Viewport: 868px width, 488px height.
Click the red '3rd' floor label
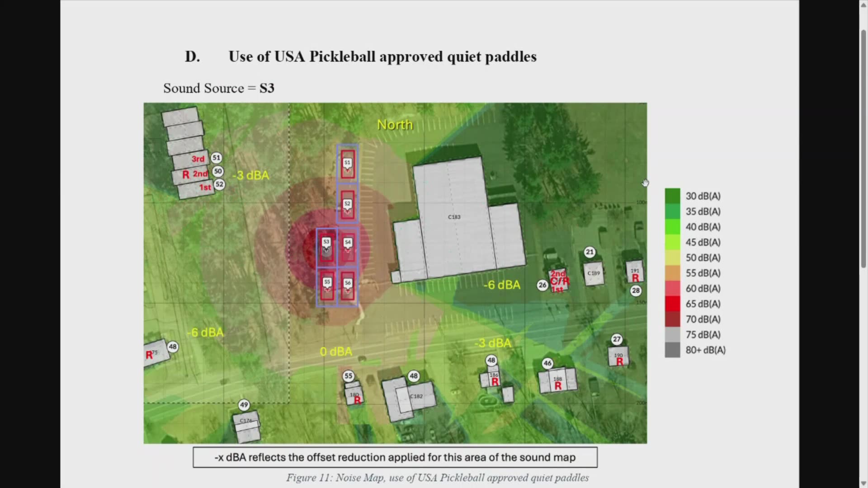coord(198,159)
